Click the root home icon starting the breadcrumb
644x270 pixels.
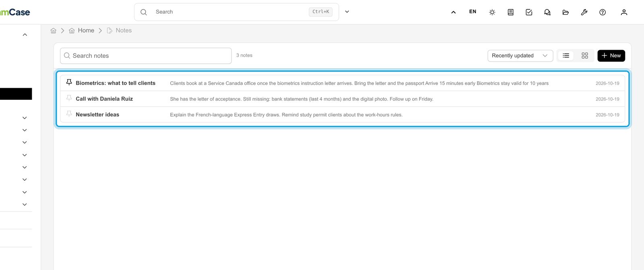53,31
